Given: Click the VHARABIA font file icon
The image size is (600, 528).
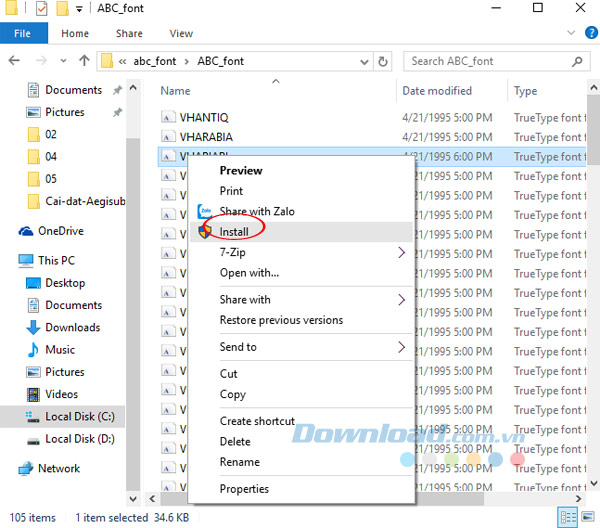Looking at the screenshot, I should click(x=167, y=136).
